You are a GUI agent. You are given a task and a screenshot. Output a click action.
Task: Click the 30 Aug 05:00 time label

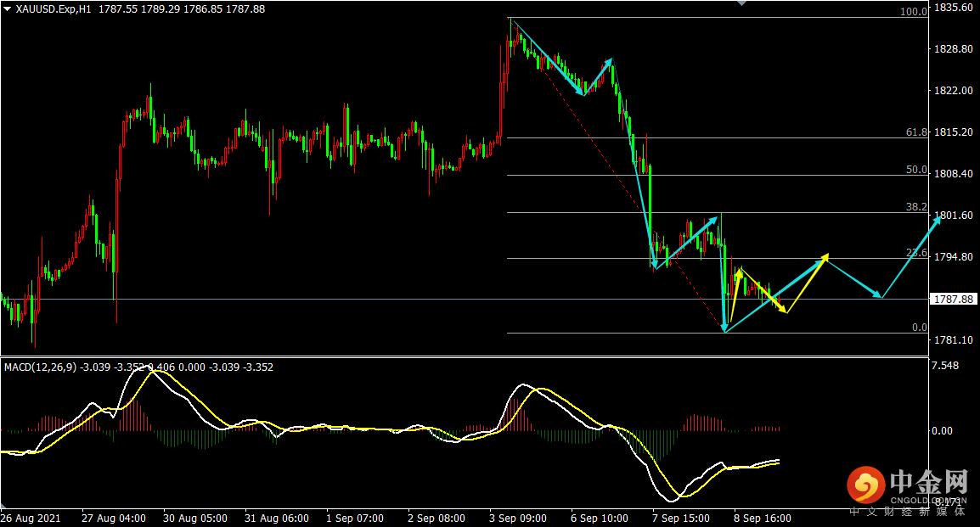click(195, 519)
